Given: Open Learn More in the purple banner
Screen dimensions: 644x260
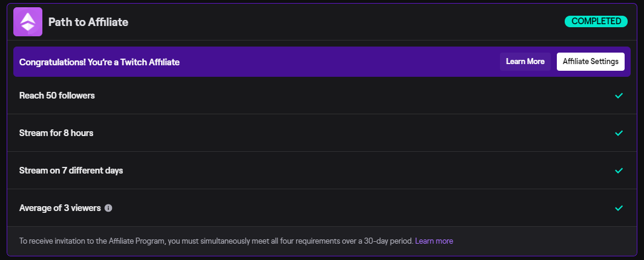Looking at the screenshot, I should pos(525,62).
